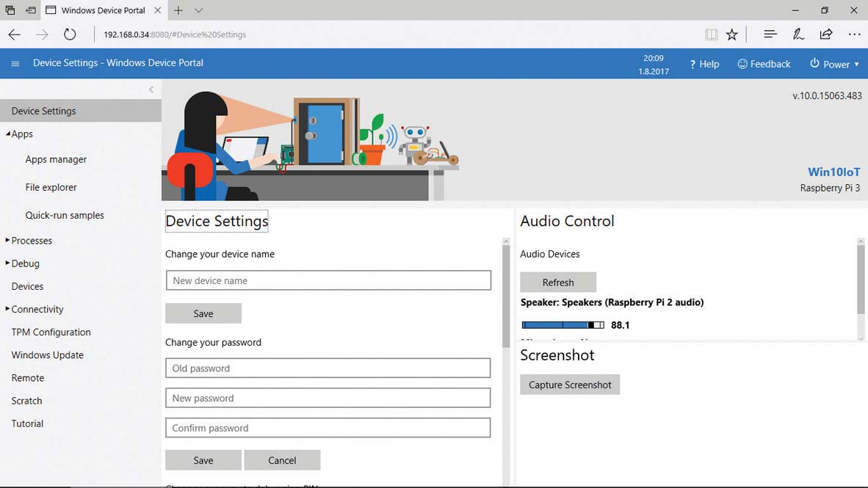Open the hamburger navigation menu
This screenshot has width=868, height=488.
pos(15,64)
